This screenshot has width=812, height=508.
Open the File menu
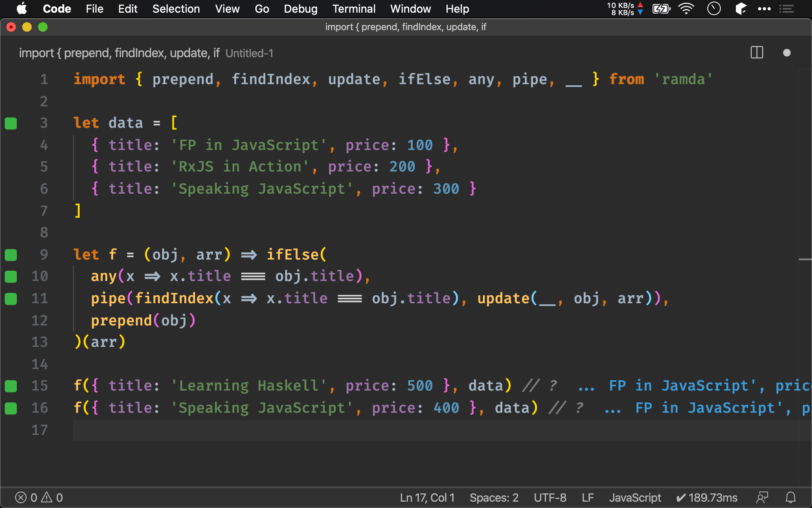[94, 9]
